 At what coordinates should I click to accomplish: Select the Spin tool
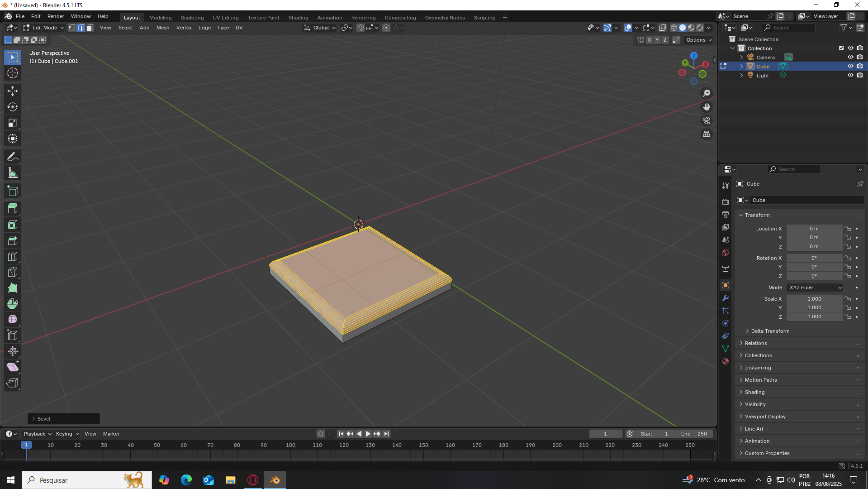click(13, 304)
